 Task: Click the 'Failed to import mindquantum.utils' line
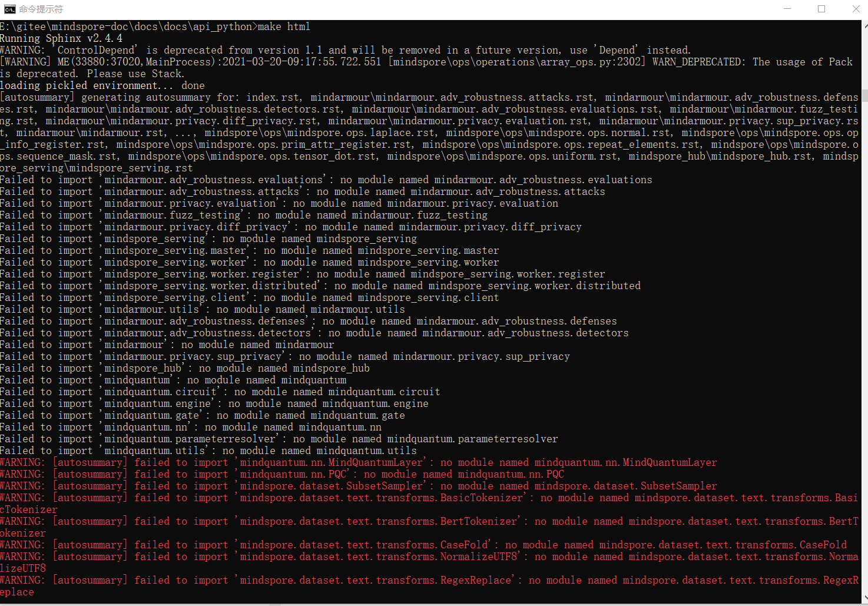point(208,451)
